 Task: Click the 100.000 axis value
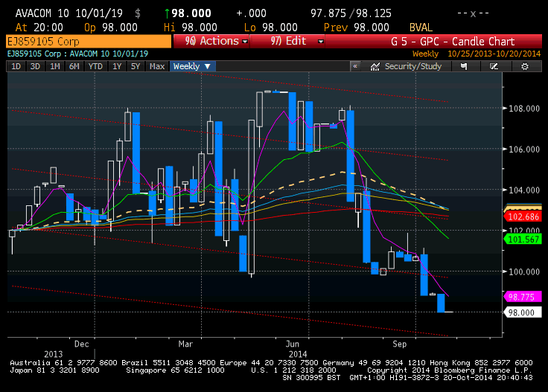tap(524, 271)
